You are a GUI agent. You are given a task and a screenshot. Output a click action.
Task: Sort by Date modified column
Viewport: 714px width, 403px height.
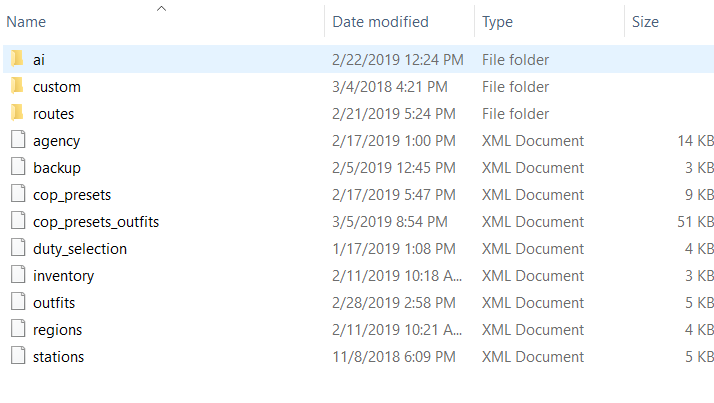(380, 22)
